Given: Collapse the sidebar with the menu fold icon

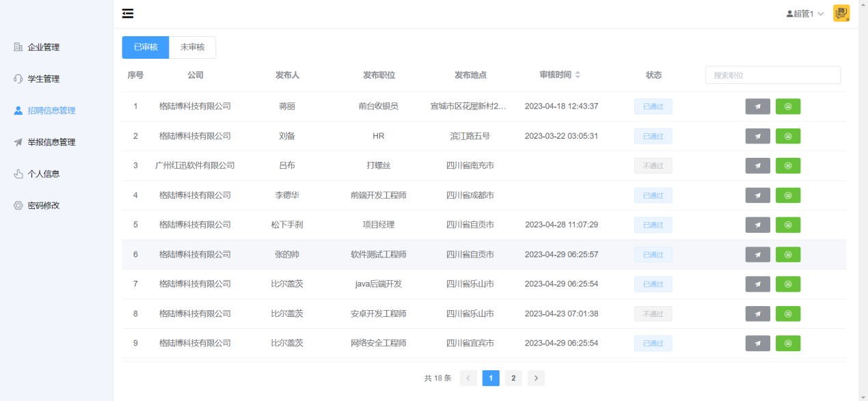Looking at the screenshot, I should point(128,14).
